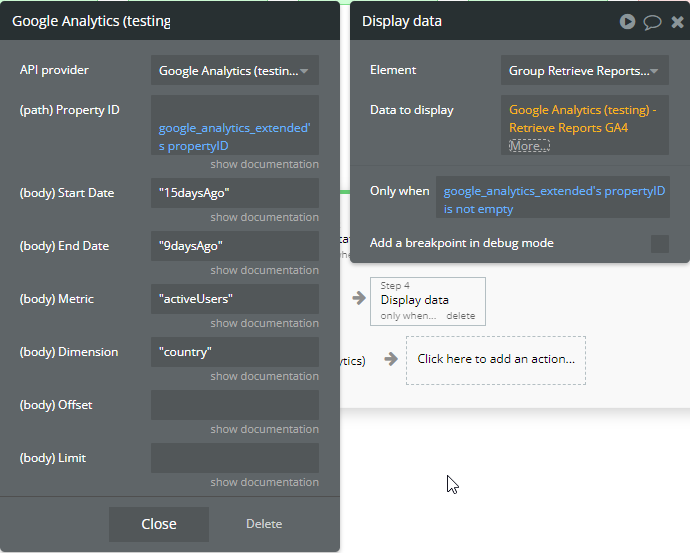Click the Property ID dynamic expression field
Viewport: 690px width, 553px height.
point(235,125)
